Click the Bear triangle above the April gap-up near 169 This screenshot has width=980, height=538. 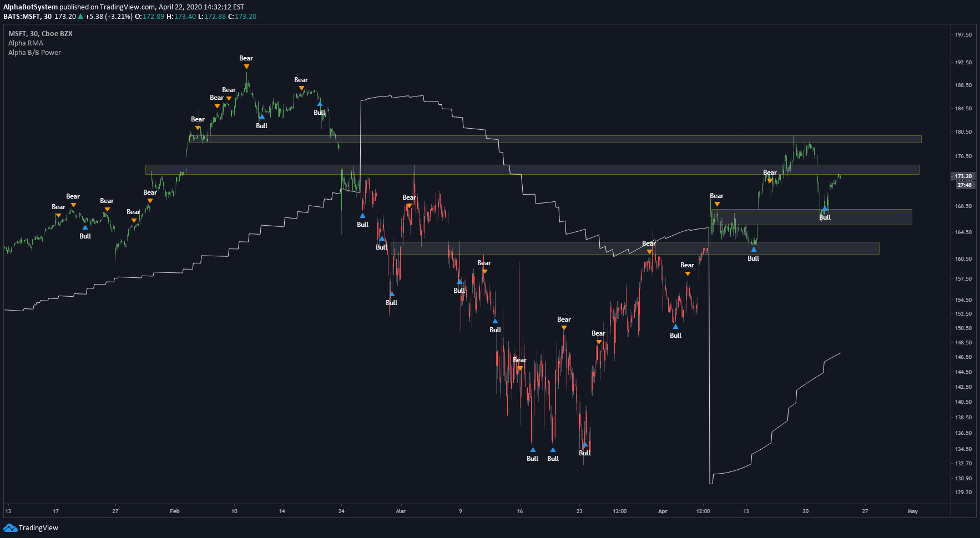717,204
